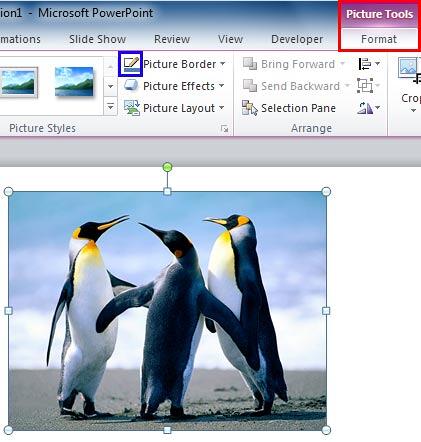Open the Animations tab
The height and width of the screenshot is (442, 421).
pos(20,39)
